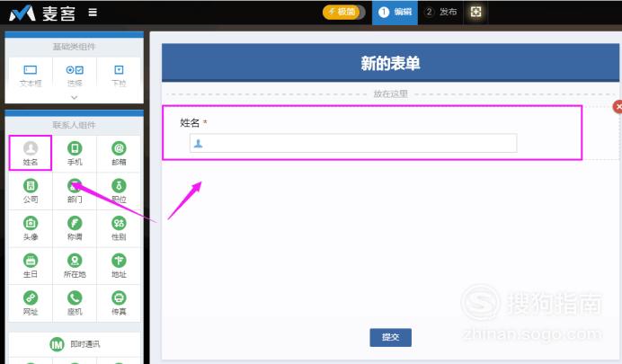Click the 提交 submit button
This screenshot has width=622, height=364.
click(390, 337)
